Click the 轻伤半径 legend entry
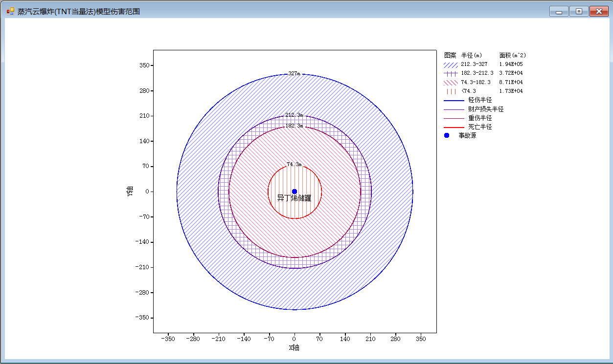Screen dimensions: 613x364 click(480, 100)
